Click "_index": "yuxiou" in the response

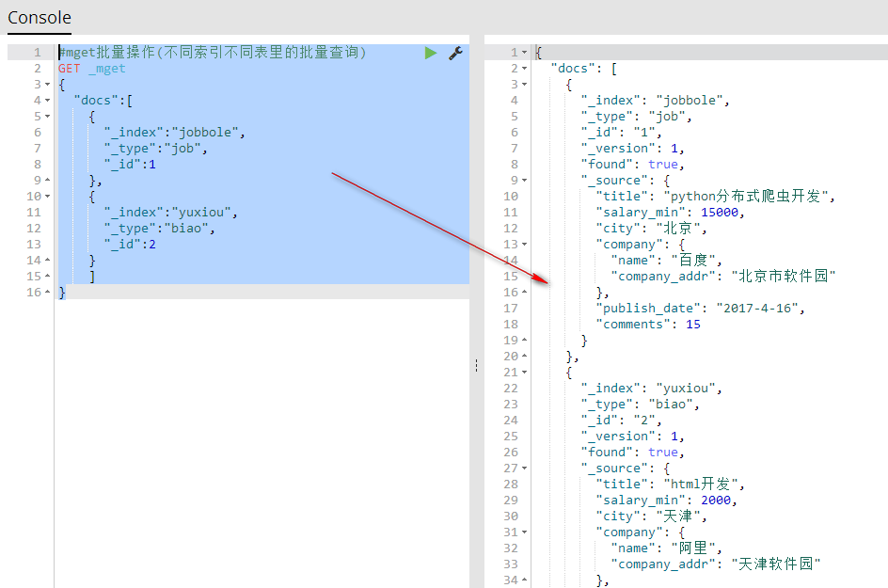click(651, 388)
